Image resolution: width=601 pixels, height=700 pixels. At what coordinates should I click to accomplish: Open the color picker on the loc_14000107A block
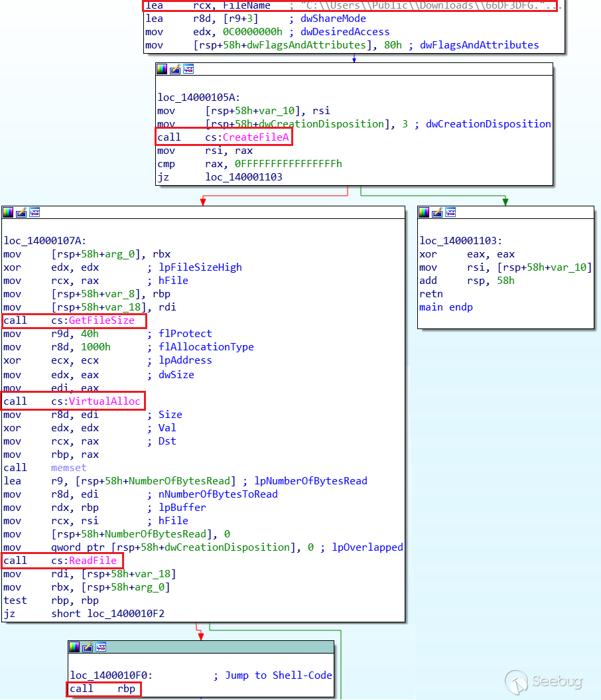coord(8,212)
